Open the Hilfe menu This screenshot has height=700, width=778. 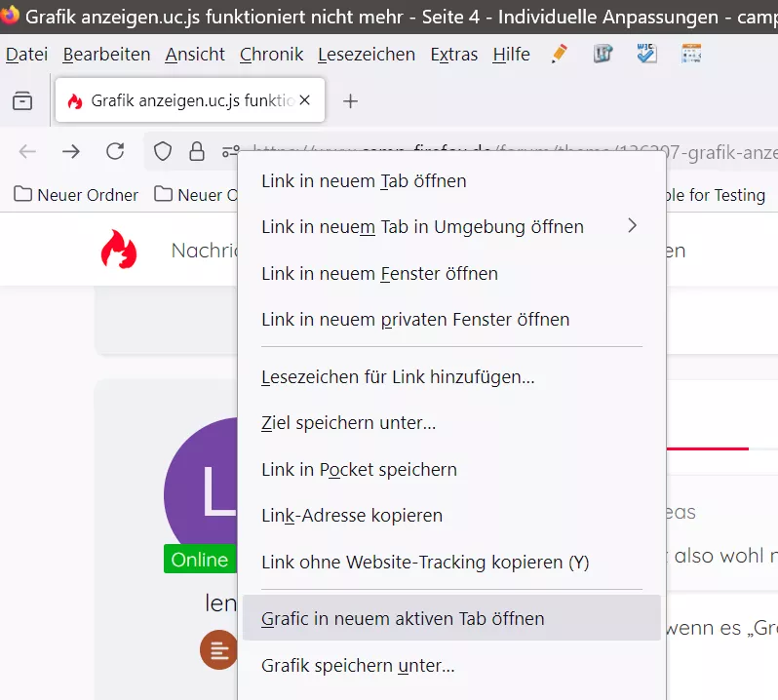coord(511,54)
